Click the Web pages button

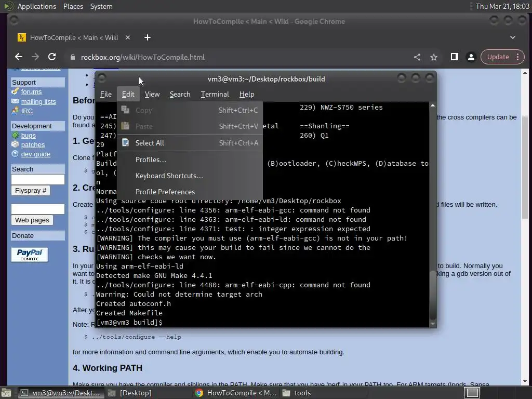[32, 220]
